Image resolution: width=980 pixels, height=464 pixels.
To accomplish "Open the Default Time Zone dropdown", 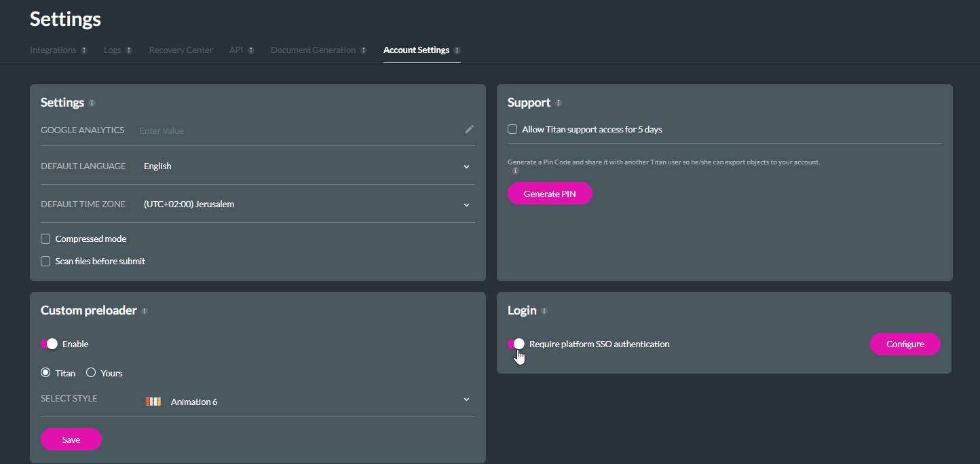I will pyautogui.click(x=466, y=204).
